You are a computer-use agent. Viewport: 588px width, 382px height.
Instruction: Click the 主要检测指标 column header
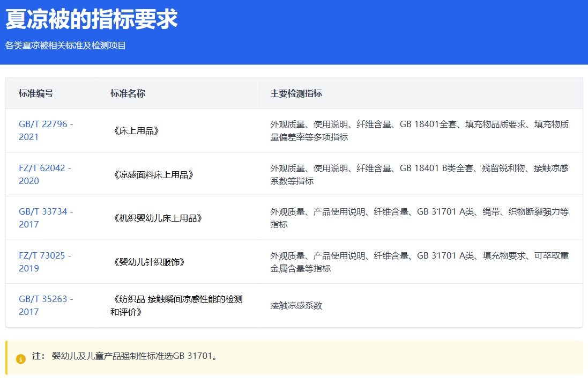tap(296, 93)
